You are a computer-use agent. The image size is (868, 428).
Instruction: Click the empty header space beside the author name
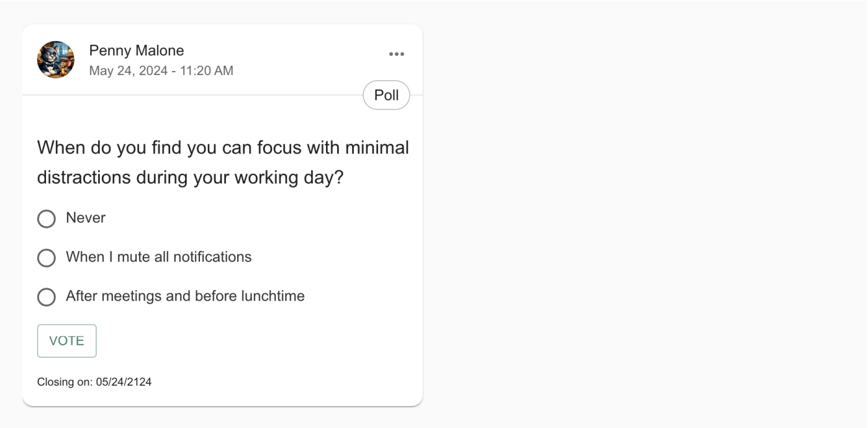[298, 59]
